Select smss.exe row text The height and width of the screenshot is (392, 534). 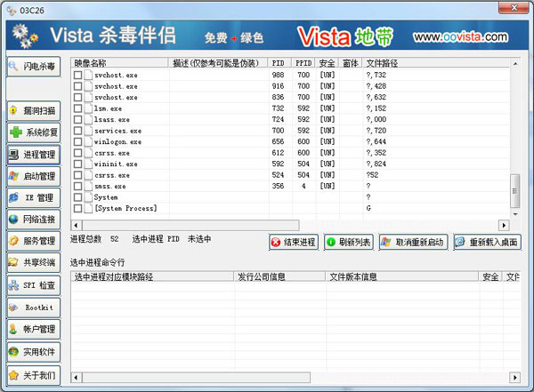tap(110, 186)
